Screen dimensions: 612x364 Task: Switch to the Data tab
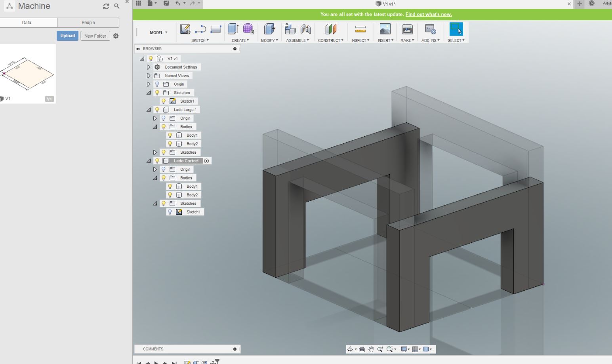click(x=27, y=23)
